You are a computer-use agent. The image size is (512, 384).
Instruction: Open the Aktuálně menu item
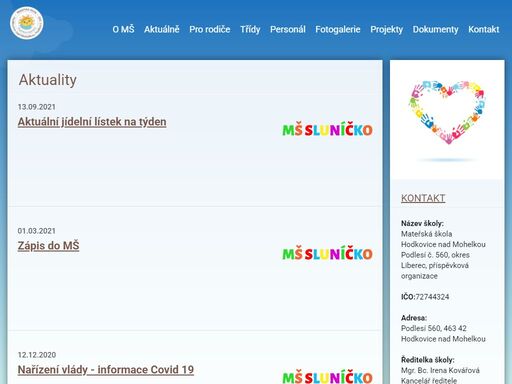click(162, 29)
